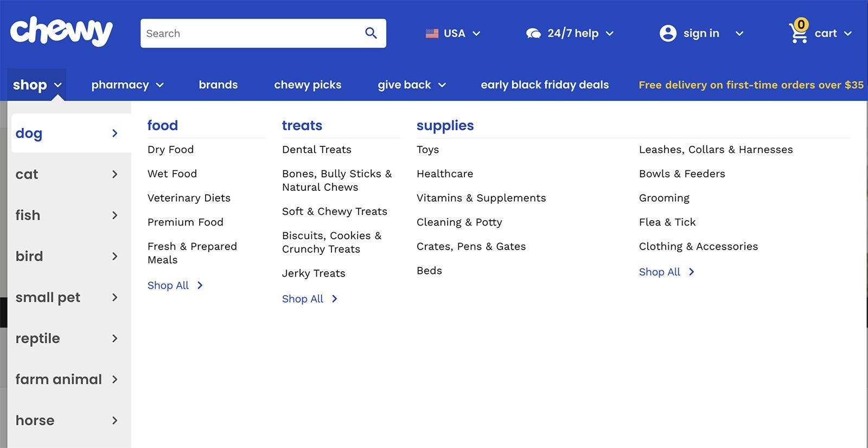Open the food heading link
The image size is (868, 448).
(x=163, y=125)
